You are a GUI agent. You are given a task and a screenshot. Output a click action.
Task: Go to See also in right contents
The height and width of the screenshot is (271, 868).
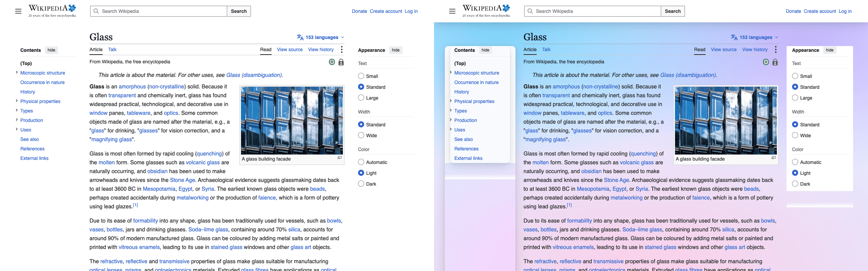[x=463, y=139]
